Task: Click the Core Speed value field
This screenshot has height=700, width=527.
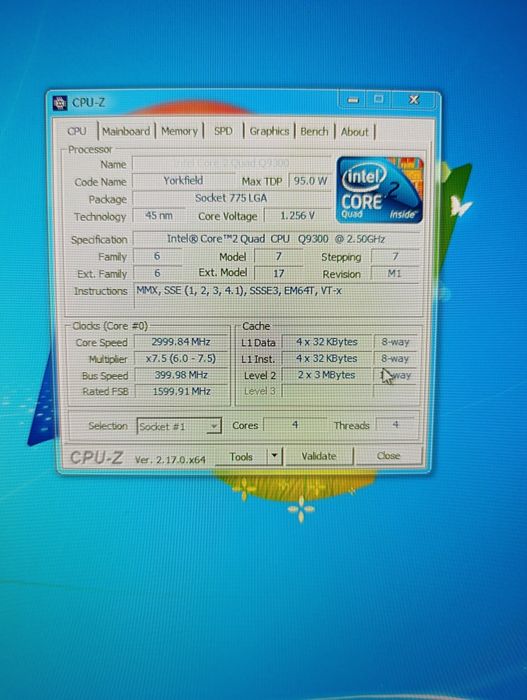Action: point(181,342)
